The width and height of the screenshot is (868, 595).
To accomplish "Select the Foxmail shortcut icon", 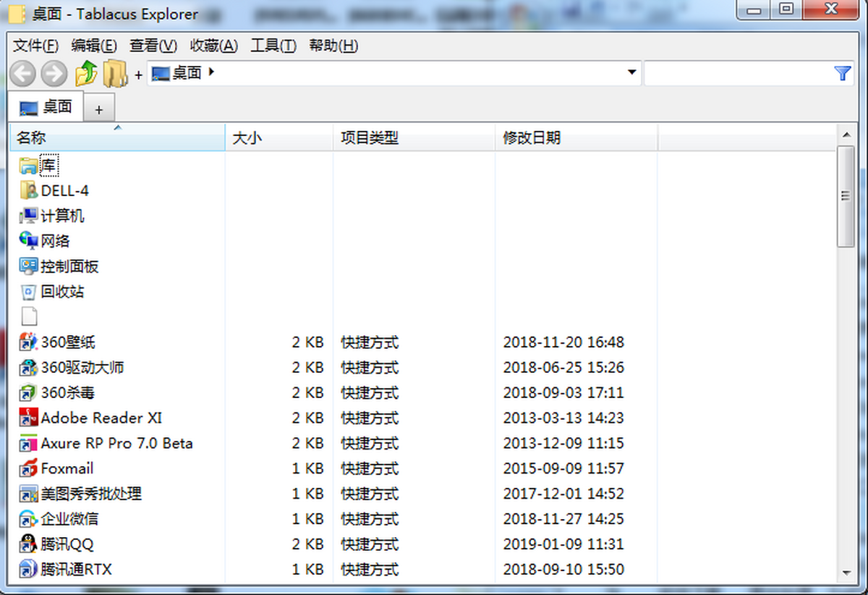I will pos(28,468).
